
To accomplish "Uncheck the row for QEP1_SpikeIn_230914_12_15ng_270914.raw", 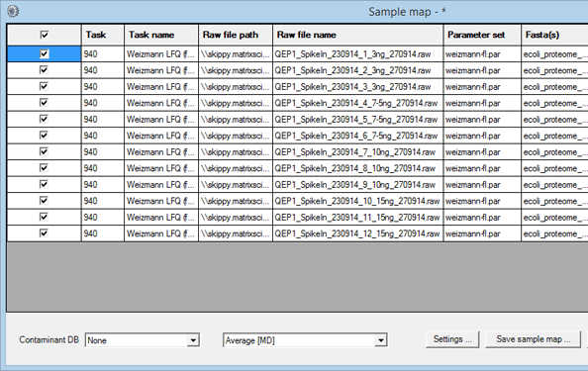I will point(44,233).
